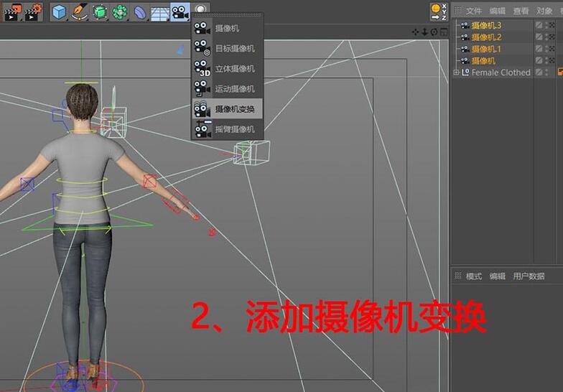Click the blue Bend deformer icon
The width and height of the screenshot is (563, 392).
(x=139, y=13)
